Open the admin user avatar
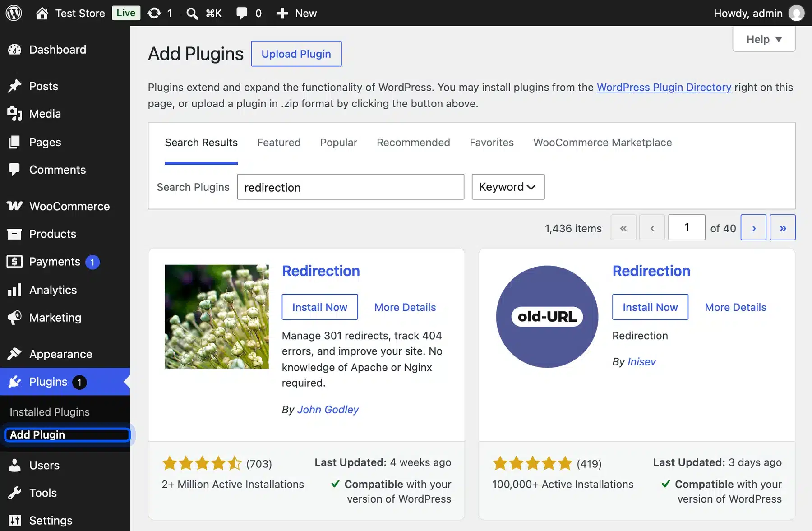Screen dimensions: 812x531 [796, 13]
